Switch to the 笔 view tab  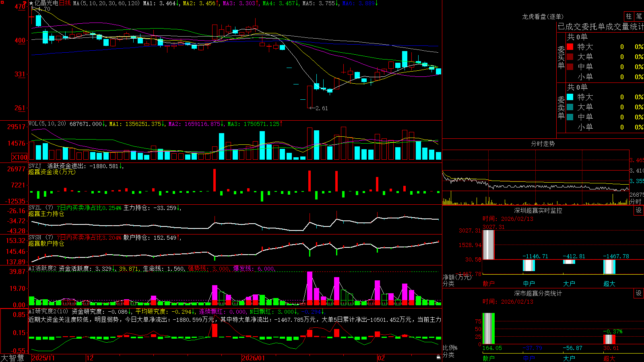click(639, 16)
